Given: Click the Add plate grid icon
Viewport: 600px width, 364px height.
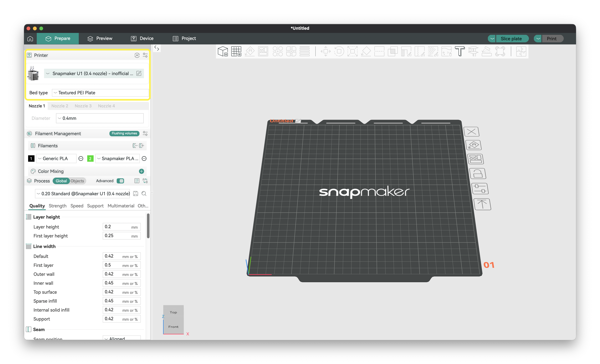Looking at the screenshot, I should pyautogui.click(x=236, y=51).
